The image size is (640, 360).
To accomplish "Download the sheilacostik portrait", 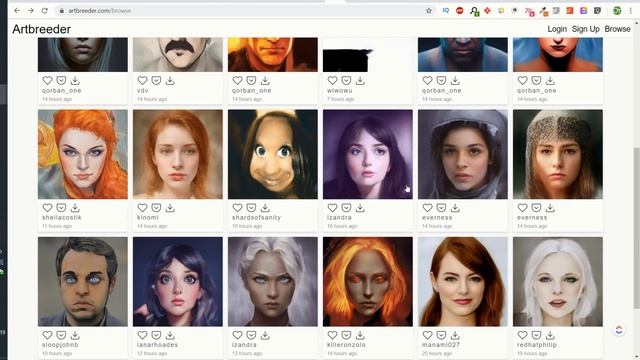I will point(75,208).
